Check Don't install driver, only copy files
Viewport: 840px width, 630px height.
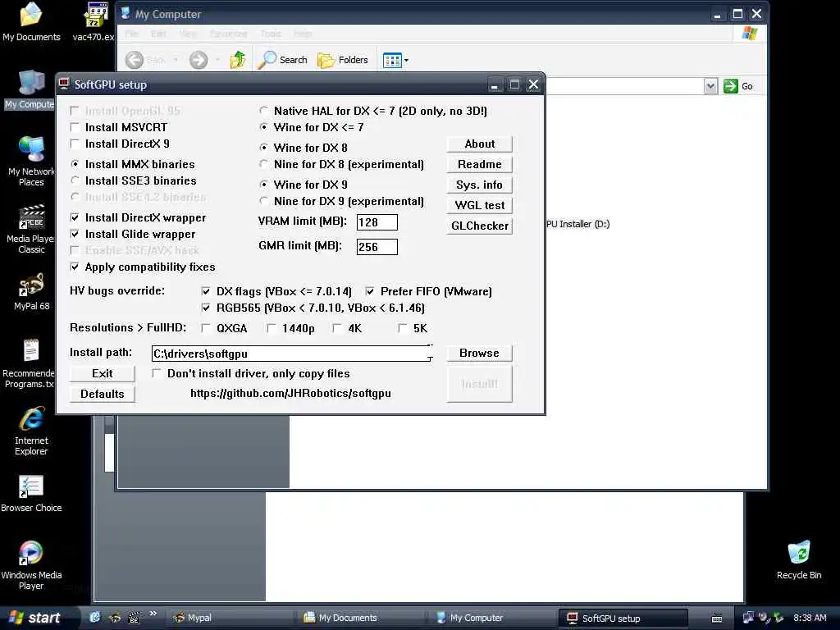click(157, 373)
